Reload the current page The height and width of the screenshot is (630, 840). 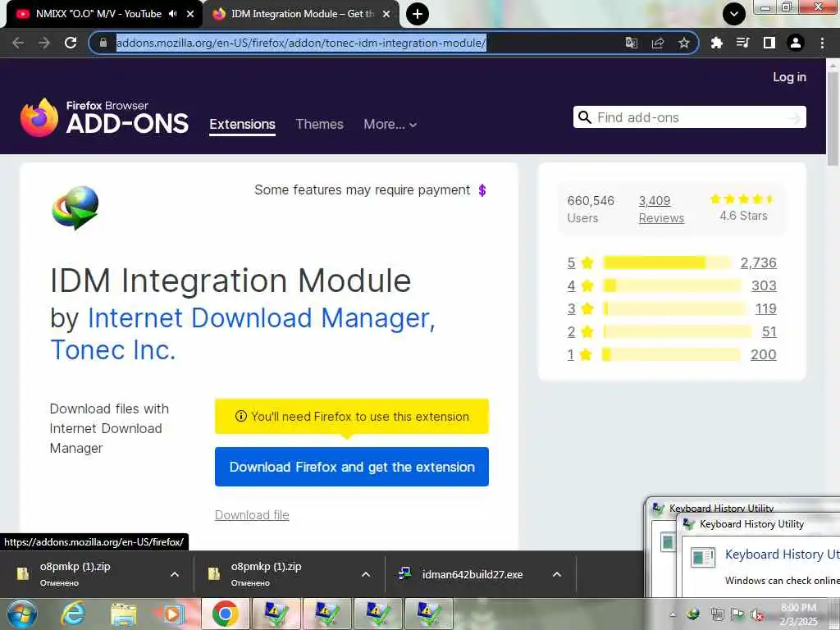71,43
